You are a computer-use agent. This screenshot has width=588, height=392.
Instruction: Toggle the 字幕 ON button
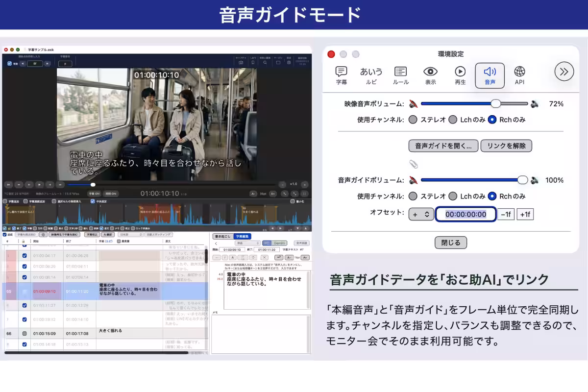point(94,194)
